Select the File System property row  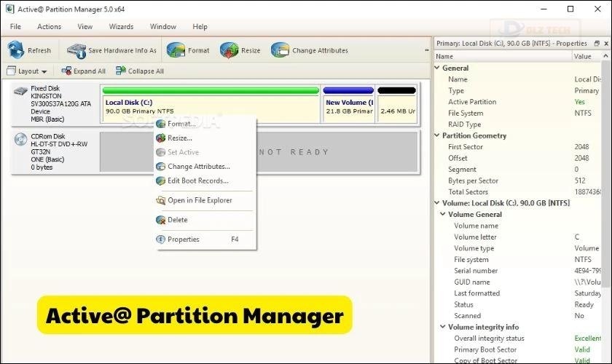click(x=517, y=113)
